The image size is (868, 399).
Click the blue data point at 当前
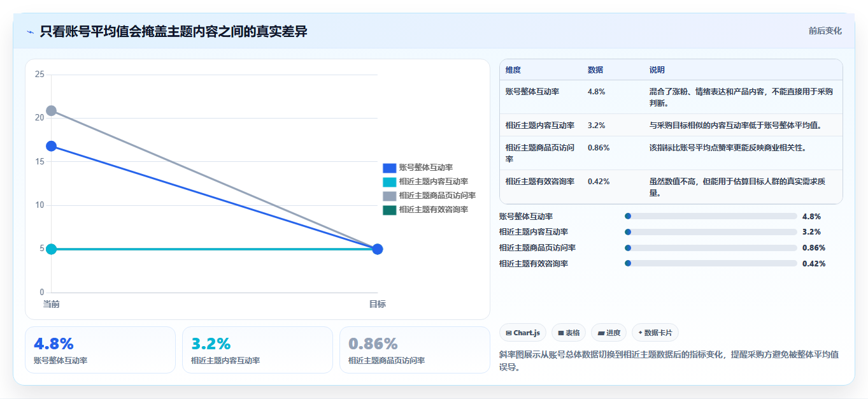click(x=52, y=146)
